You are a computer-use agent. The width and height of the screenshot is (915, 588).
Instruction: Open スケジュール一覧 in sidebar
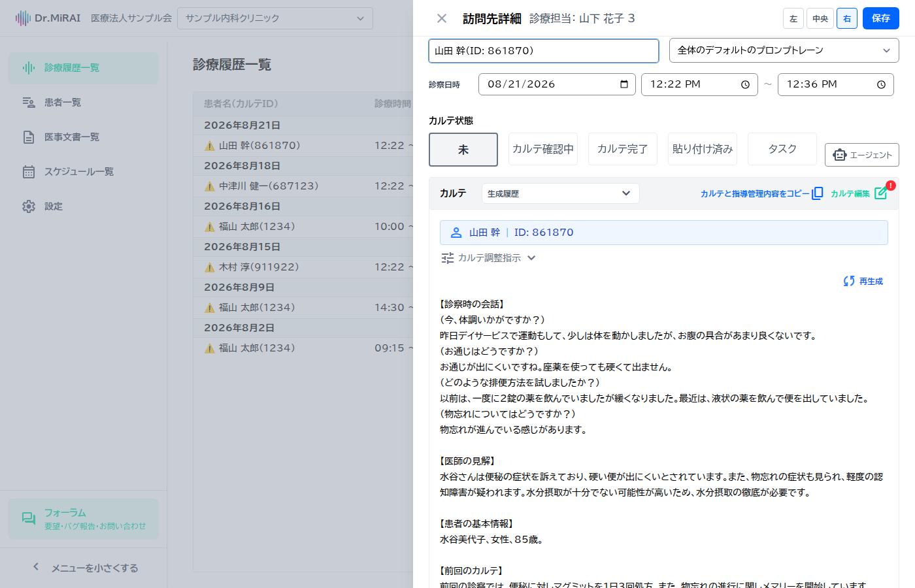pyautogui.click(x=84, y=172)
